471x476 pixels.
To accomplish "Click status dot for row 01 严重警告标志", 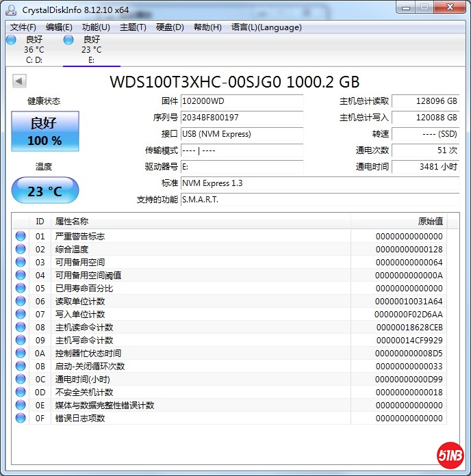I will 21,236.
